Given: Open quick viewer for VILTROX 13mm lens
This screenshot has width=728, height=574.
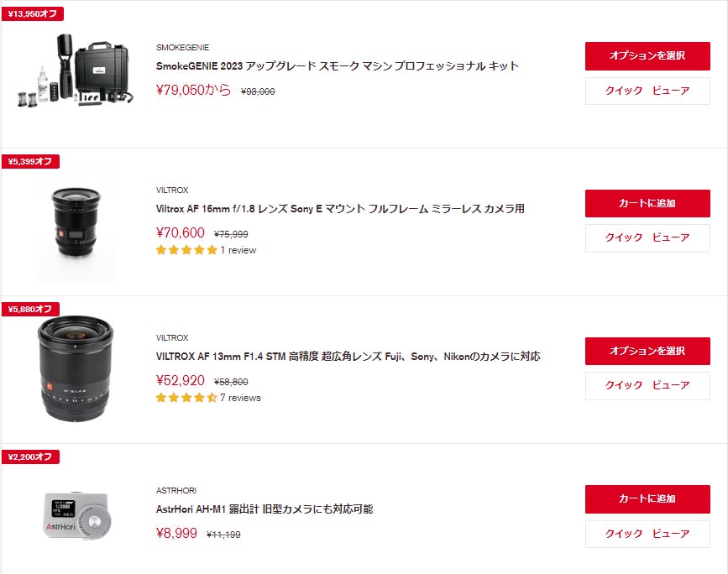Looking at the screenshot, I should (x=647, y=386).
